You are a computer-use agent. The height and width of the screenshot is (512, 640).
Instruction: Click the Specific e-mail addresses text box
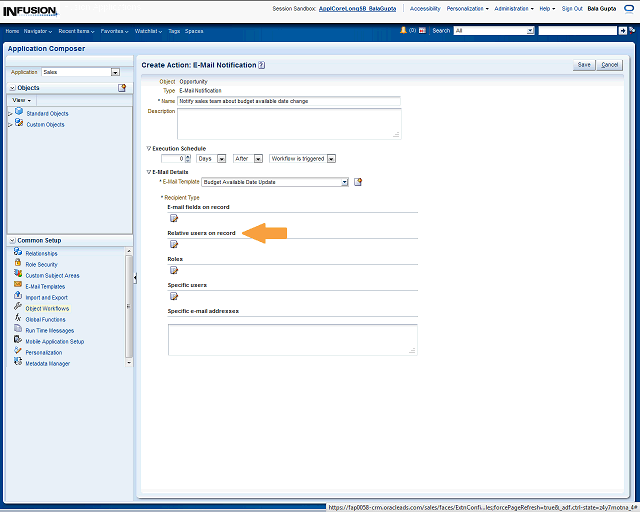point(292,339)
